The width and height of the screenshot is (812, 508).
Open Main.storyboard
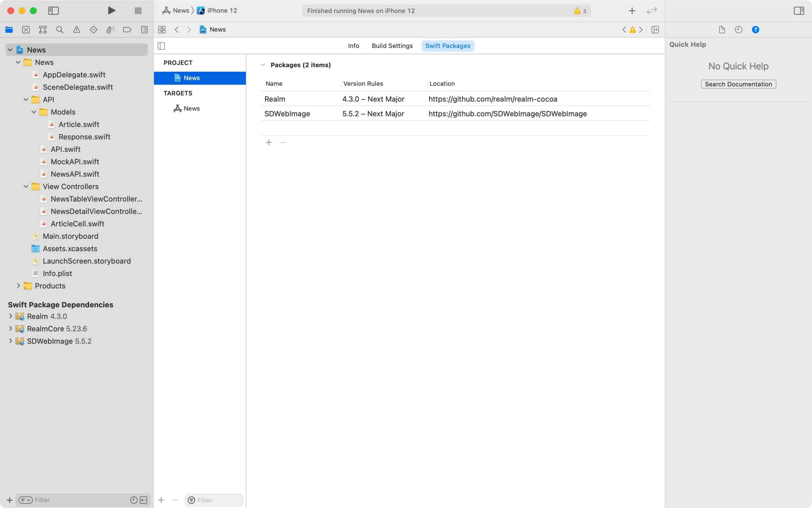click(x=70, y=236)
